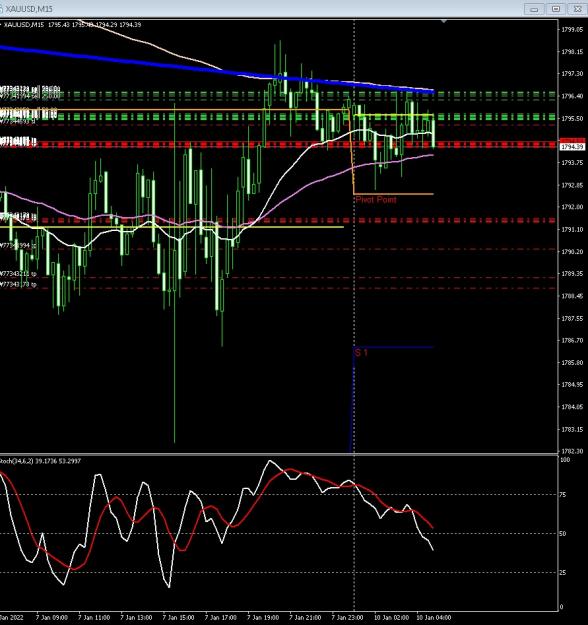Click price scale value 1787.55
588x625 pixels.
tap(572, 318)
